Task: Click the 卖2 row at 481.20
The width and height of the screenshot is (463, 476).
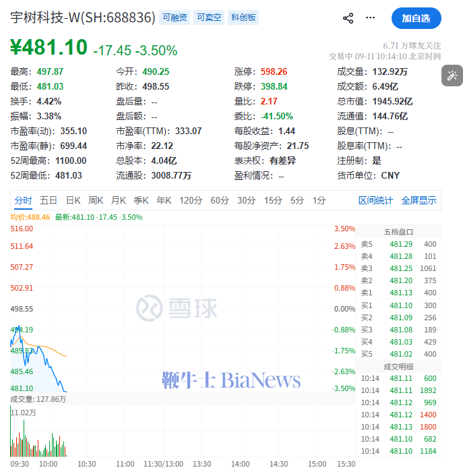Action: point(398,280)
